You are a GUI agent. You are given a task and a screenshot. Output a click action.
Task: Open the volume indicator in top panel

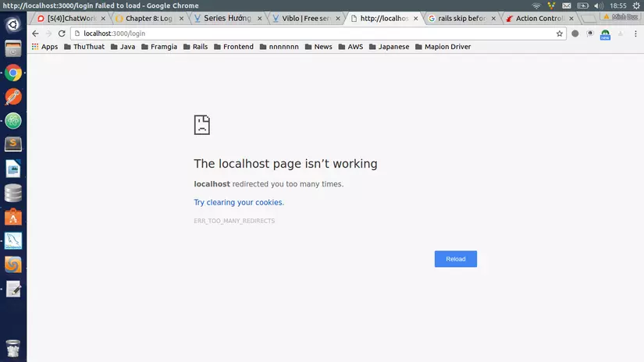click(599, 5)
